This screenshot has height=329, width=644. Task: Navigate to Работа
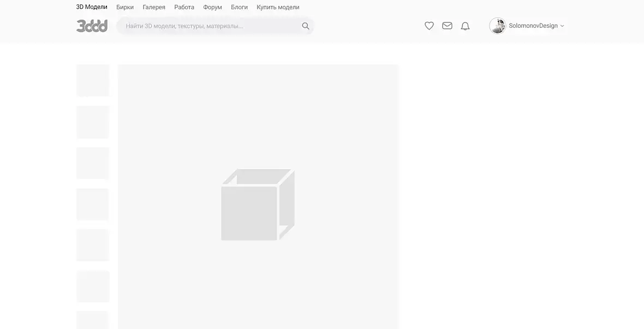click(x=184, y=7)
